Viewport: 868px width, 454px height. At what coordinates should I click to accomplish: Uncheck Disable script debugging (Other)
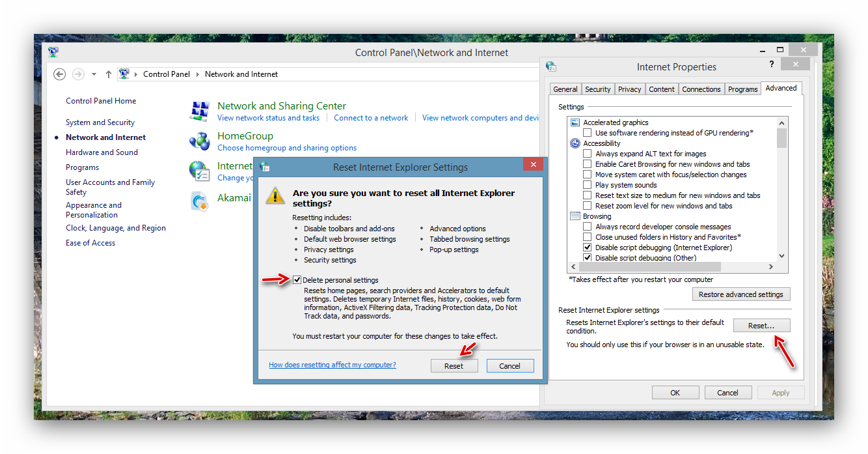[588, 258]
